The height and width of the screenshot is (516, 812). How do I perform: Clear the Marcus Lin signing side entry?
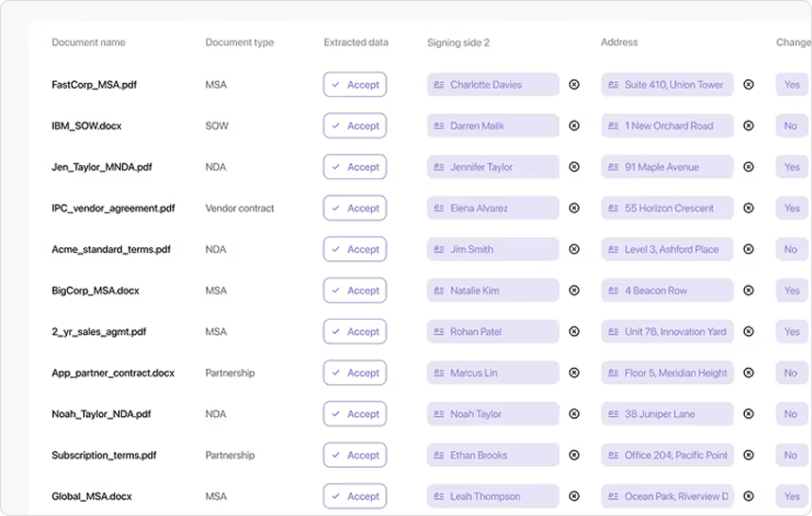[574, 373]
